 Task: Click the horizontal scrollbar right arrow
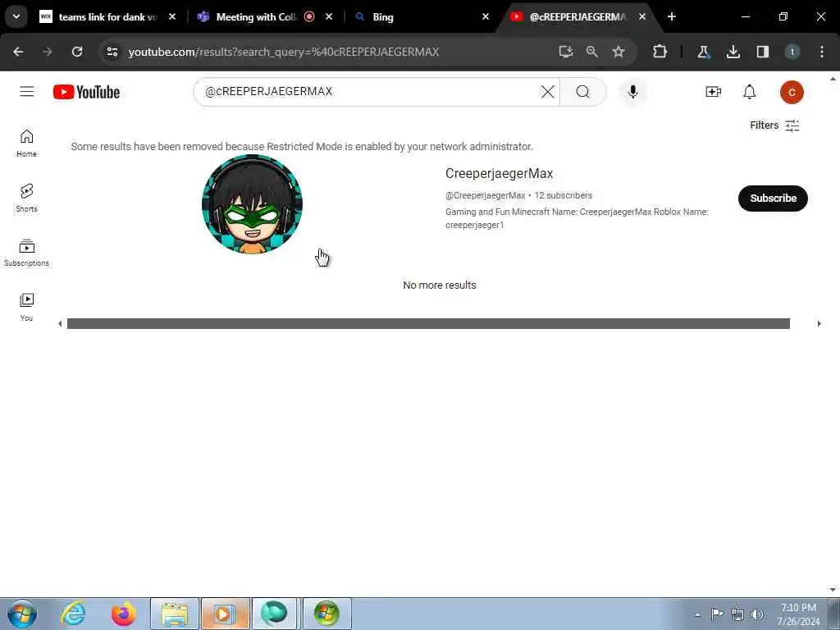(x=819, y=323)
